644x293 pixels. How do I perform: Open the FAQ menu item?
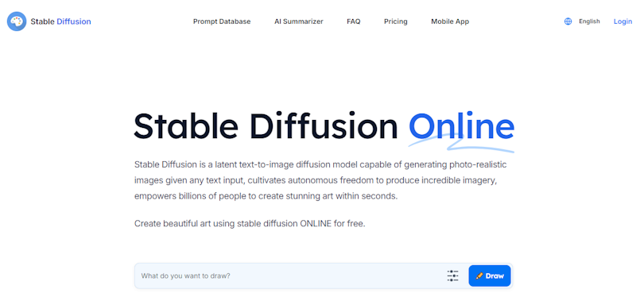354,21
